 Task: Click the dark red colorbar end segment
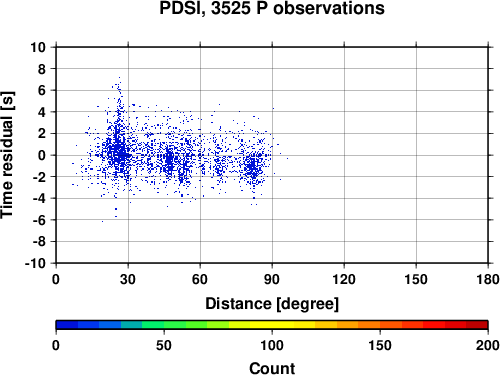click(x=477, y=325)
